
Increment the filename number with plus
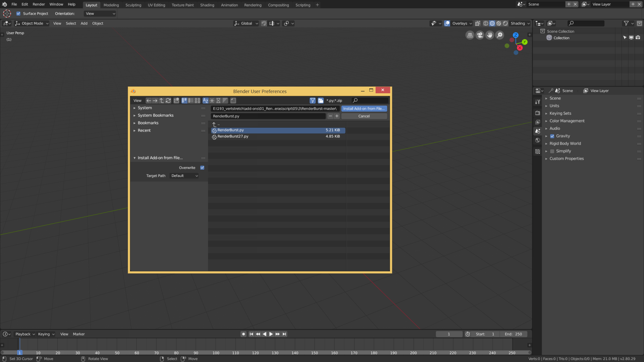[337, 116]
